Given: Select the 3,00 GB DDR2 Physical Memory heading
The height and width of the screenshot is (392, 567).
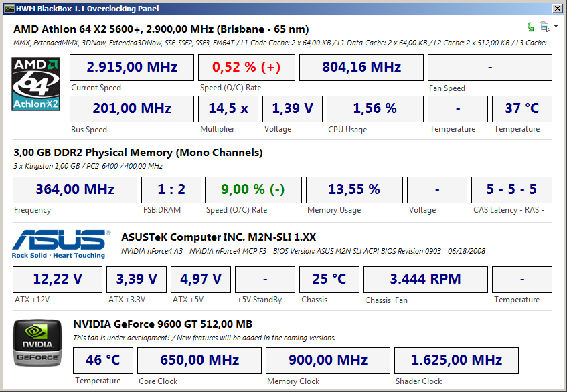Looking at the screenshot, I should click(x=138, y=153).
